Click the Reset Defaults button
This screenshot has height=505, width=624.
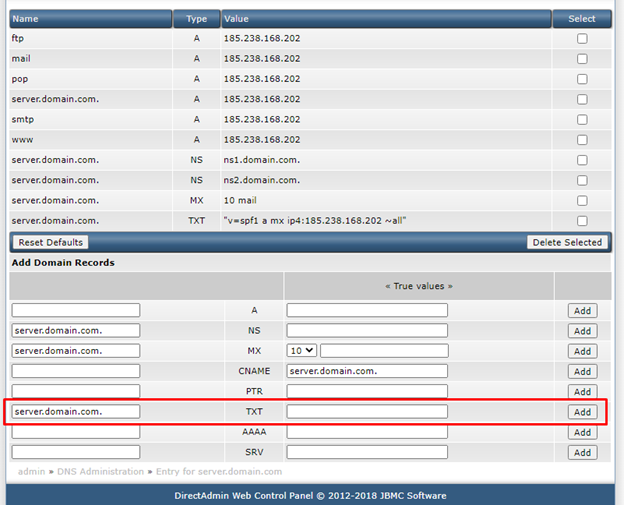click(x=51, y=242)
